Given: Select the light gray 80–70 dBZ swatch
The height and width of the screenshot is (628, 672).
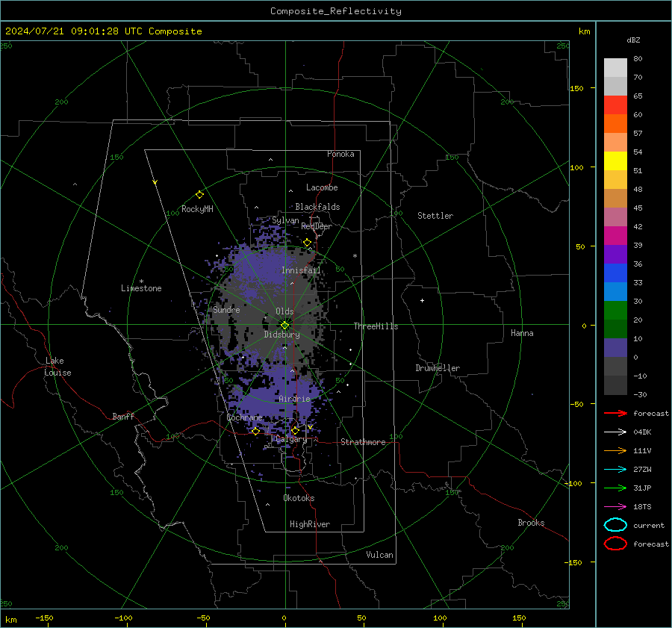Looking at the screenshot, I should 615,67.
